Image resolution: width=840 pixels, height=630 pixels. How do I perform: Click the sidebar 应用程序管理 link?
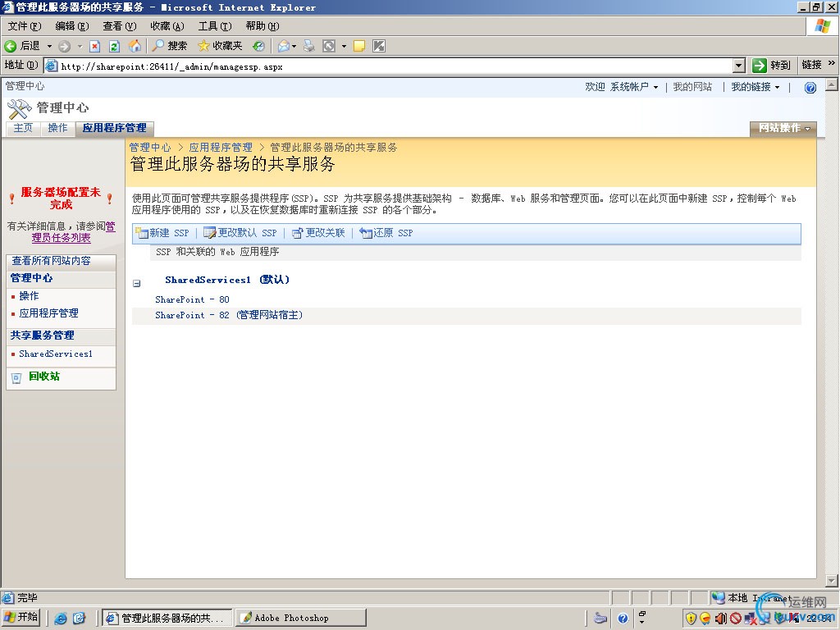[x=48, y=313]
